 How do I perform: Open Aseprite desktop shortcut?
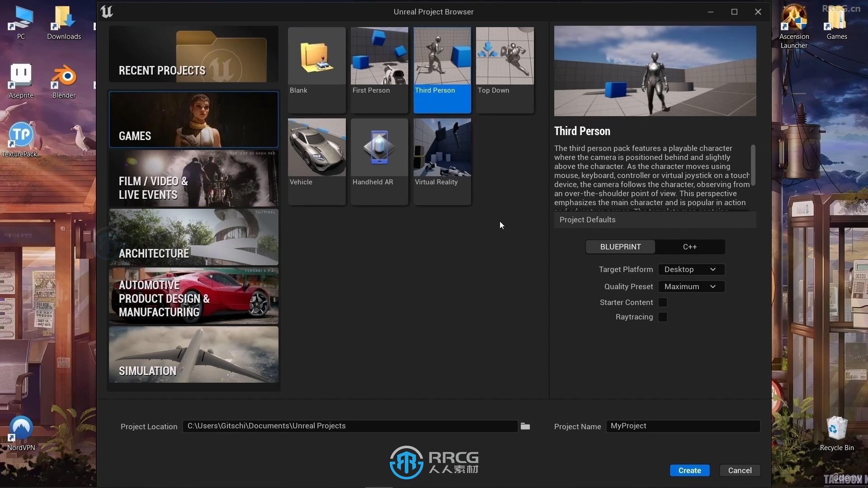pos(21,81)
